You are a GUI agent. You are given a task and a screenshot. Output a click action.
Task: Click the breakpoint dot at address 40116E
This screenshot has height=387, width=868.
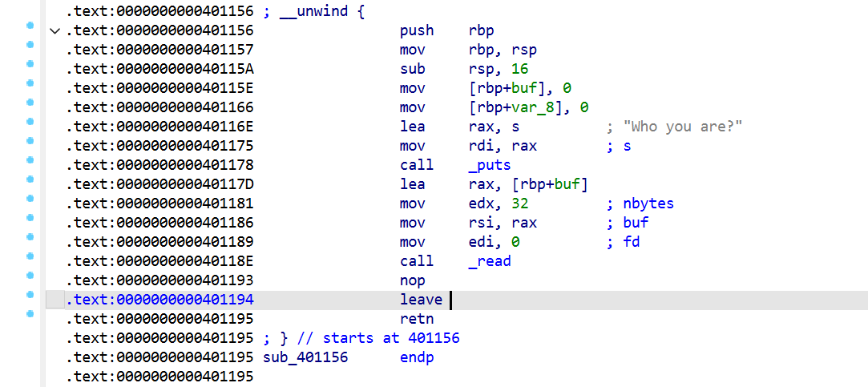coord(30,121)
